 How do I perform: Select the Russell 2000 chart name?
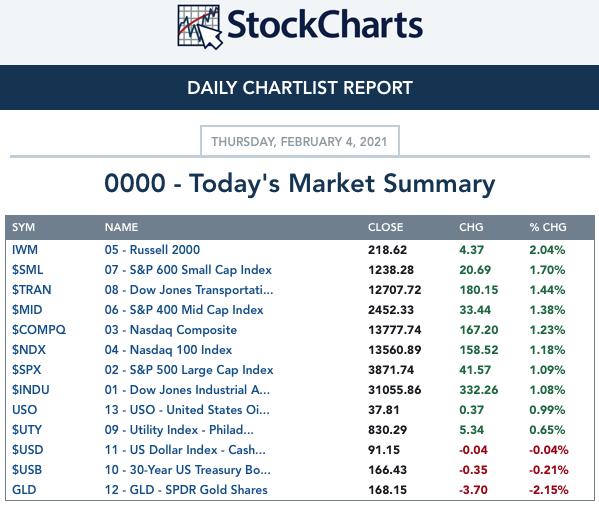(152, 250)
